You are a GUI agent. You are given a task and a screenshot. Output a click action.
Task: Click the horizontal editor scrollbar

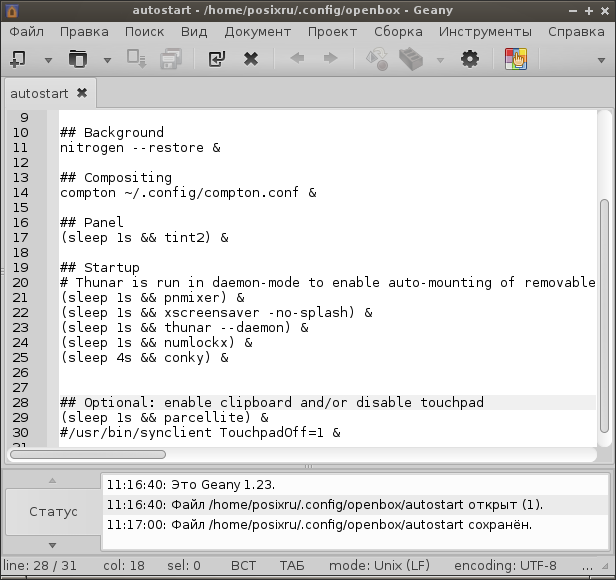coord(88,455)
